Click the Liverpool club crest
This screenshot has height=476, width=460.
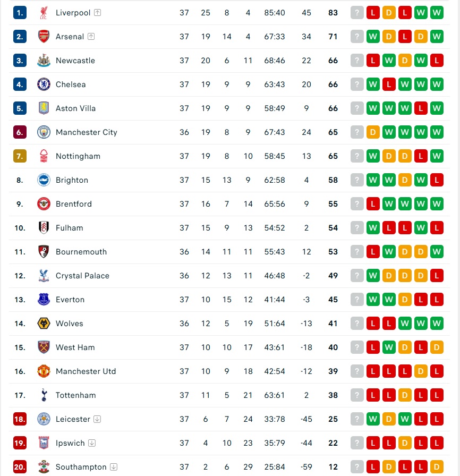tap(44, 13)
